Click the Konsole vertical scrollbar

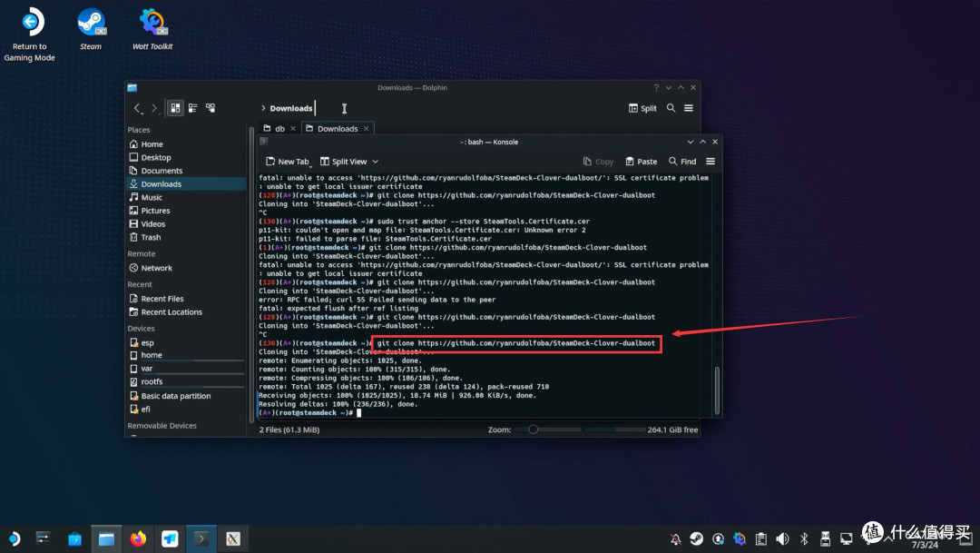pos(717,390)
